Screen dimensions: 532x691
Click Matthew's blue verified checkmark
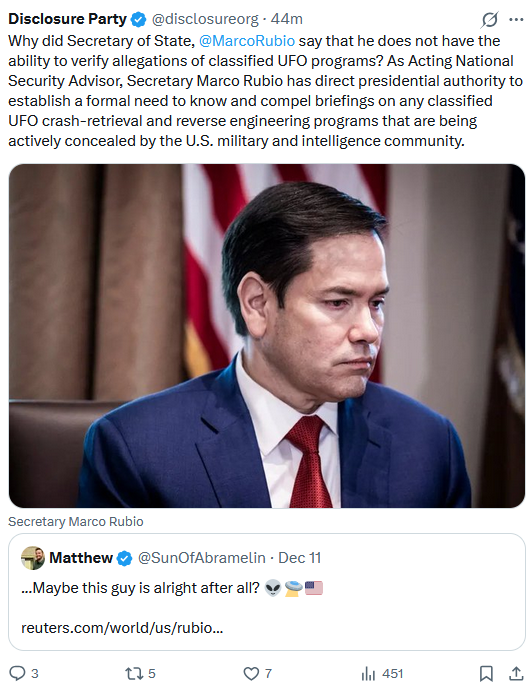click(x=125, y=558)
